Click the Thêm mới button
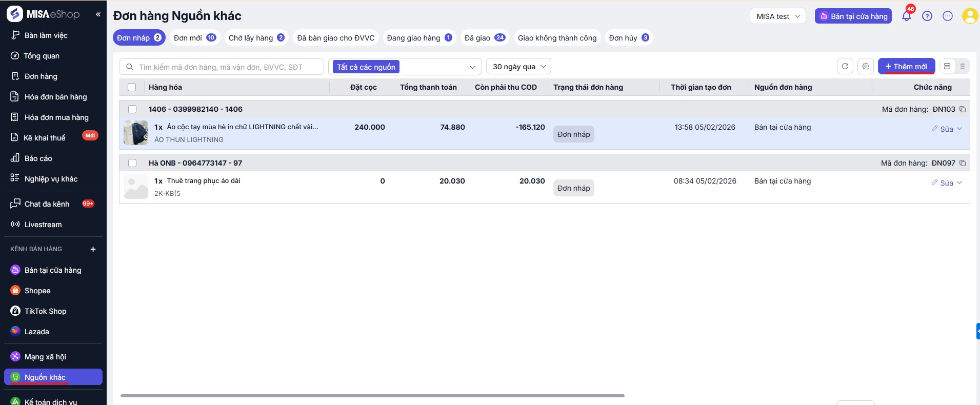Image resolution: width=980 pixels, height=405 pixels. (906, 66)
